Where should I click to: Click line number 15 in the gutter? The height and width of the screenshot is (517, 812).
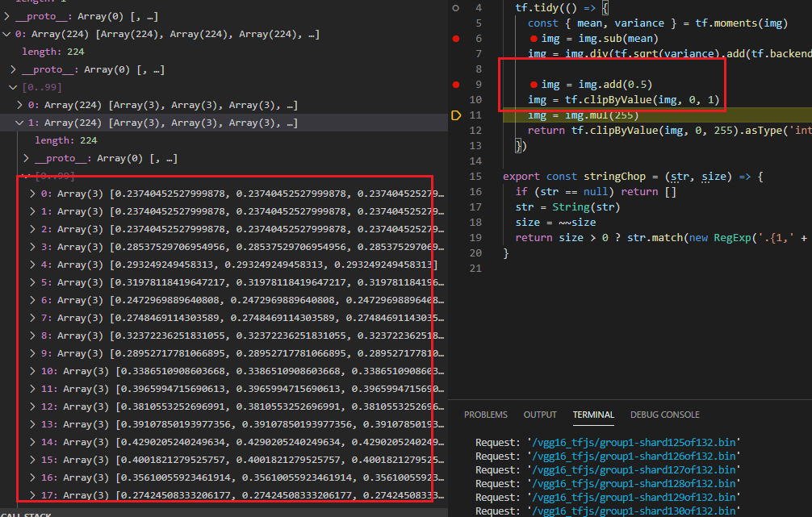475,177
